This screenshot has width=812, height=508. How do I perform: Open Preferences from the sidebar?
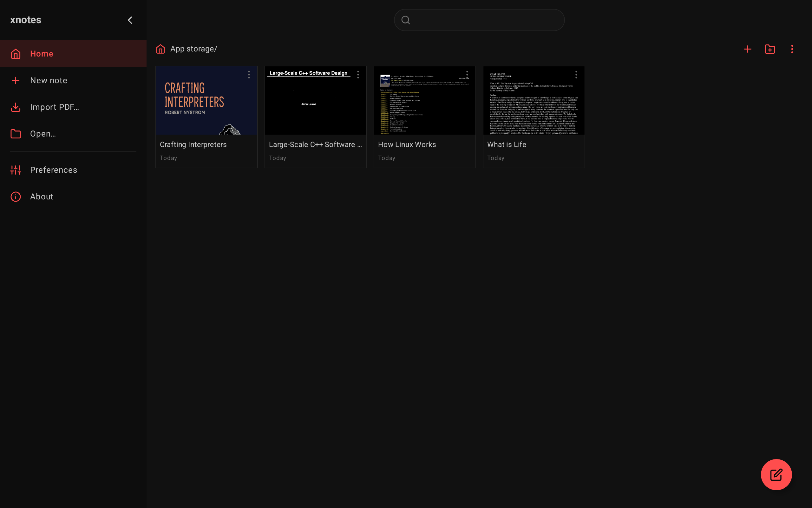coord(73,170)
